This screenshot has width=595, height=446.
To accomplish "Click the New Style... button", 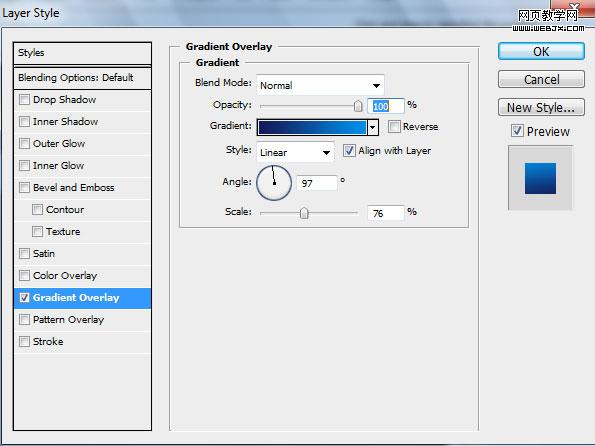I will point(541,107).
